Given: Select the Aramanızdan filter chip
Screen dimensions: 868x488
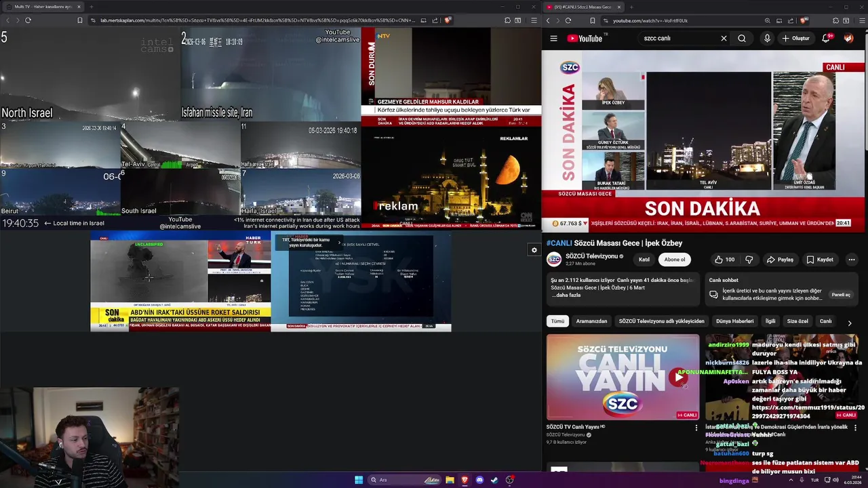Looking at the screenshot, I should pos(591,321).
